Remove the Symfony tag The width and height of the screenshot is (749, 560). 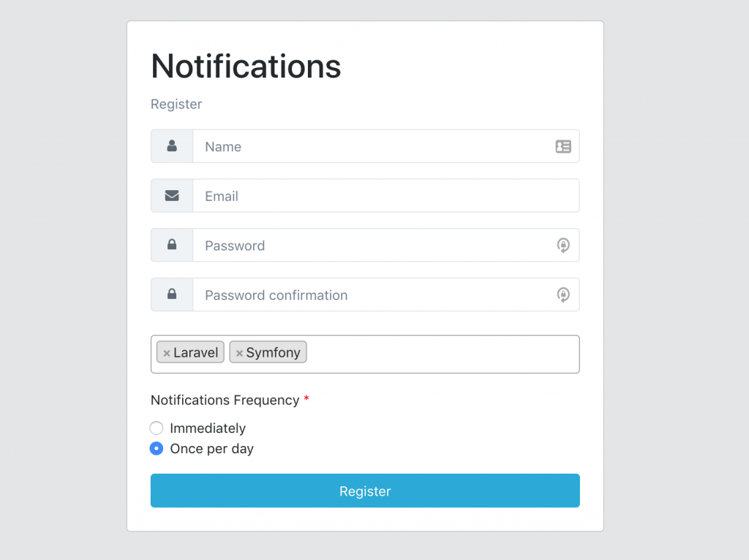point(239,353)
